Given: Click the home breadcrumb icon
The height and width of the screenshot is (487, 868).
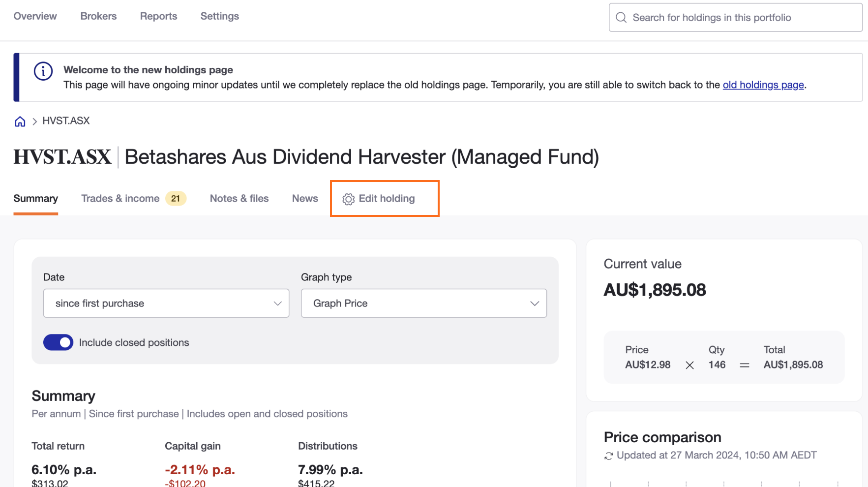Looking at the screenshot, I should pyautogui.click(x=20, y=122).
